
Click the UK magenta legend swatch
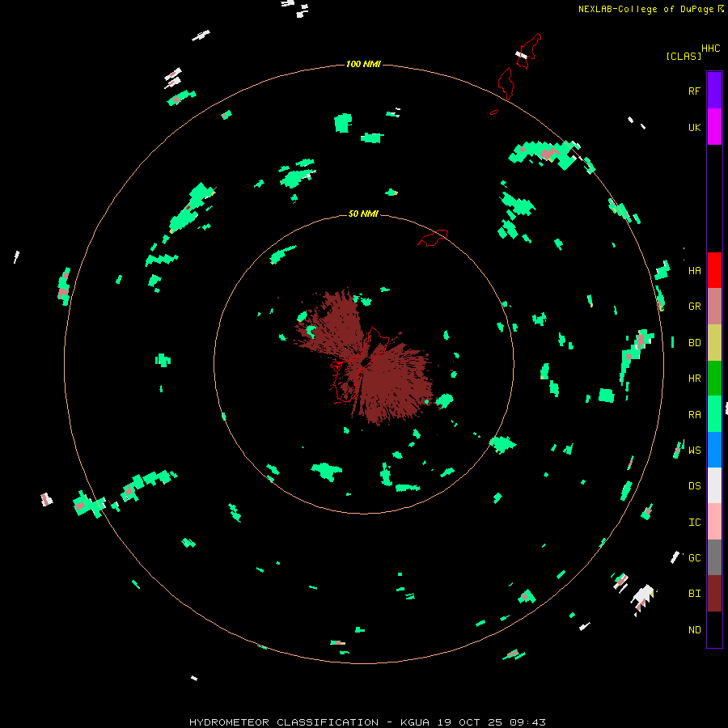coord(714,127)
